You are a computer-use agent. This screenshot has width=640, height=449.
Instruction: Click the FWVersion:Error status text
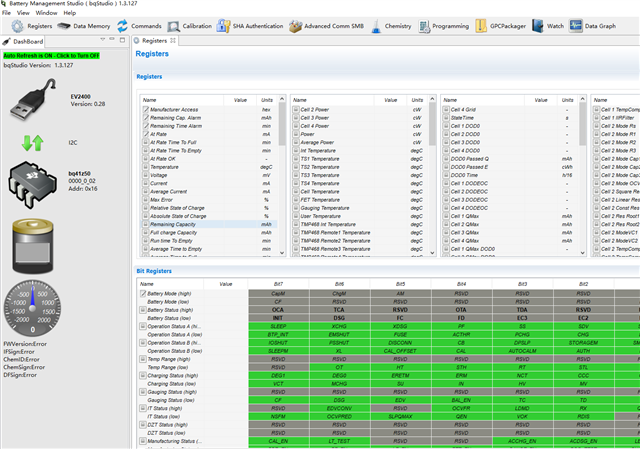coord(25,344)
